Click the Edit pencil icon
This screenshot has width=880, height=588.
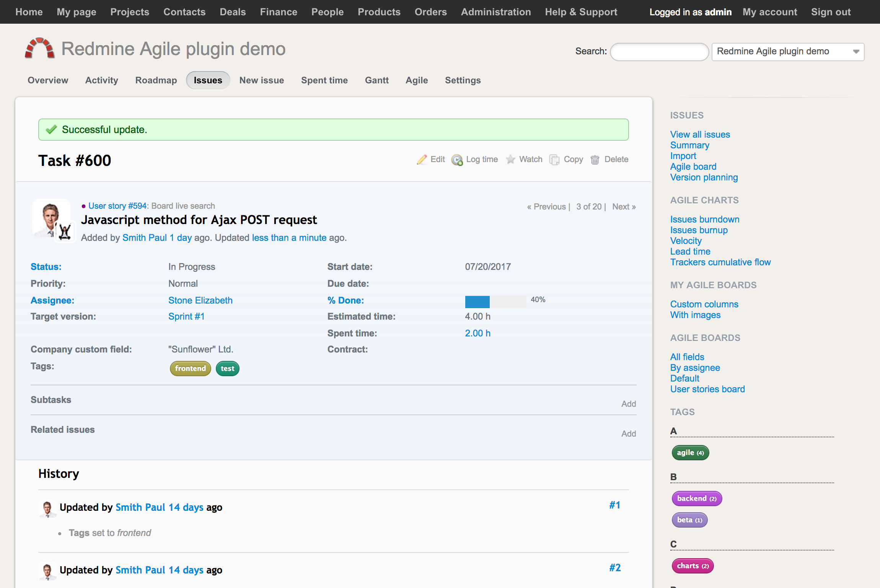point(422,159)
